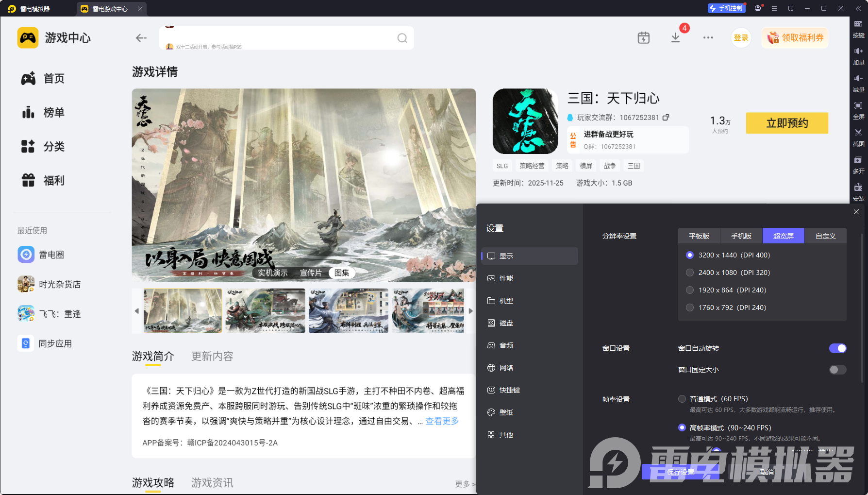Open the 多开 multi-instance manager
This screenshot has width=868, height=495.
pos(858,164)
